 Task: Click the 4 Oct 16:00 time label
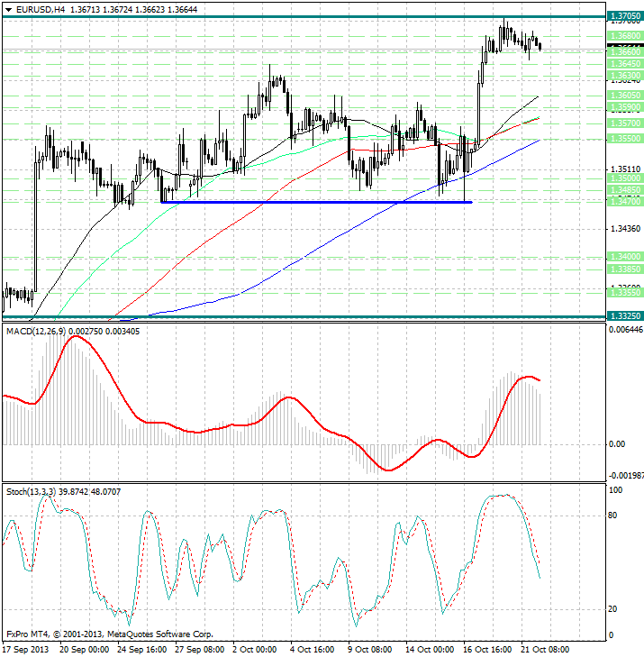312,650
